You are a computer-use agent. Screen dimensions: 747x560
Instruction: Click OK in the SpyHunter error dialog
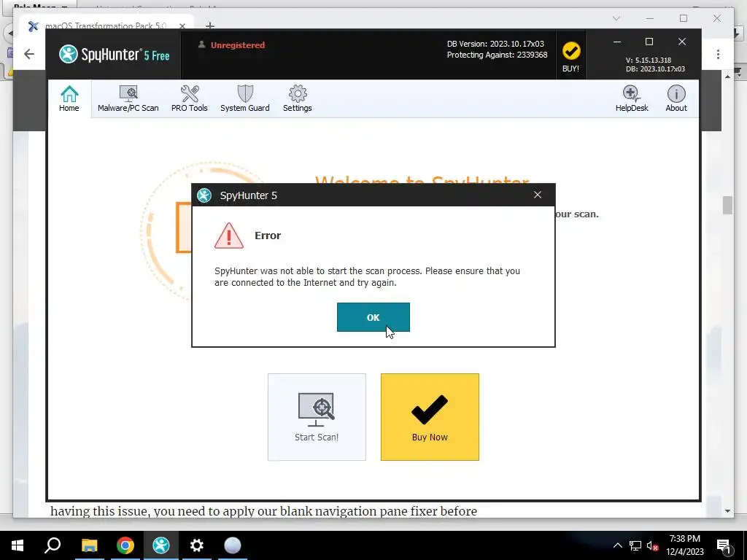(373, 317)
